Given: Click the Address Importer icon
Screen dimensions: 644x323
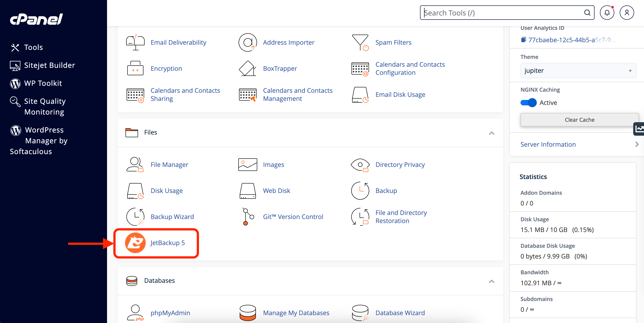Looking at the screenshot, I should [x=248, y=42].
